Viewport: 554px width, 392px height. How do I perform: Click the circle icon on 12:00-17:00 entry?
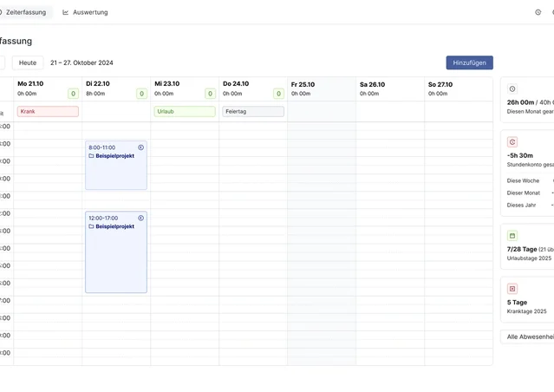point(140,218)
